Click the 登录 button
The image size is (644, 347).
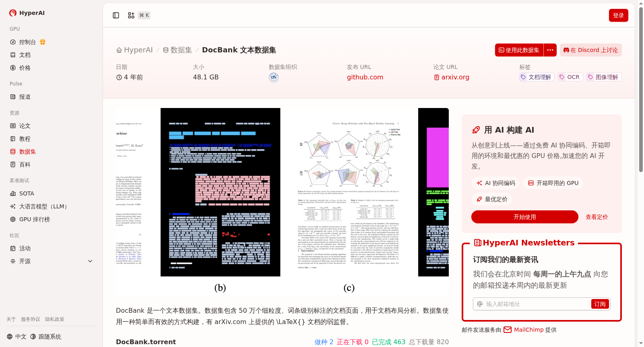pos(619,15)
